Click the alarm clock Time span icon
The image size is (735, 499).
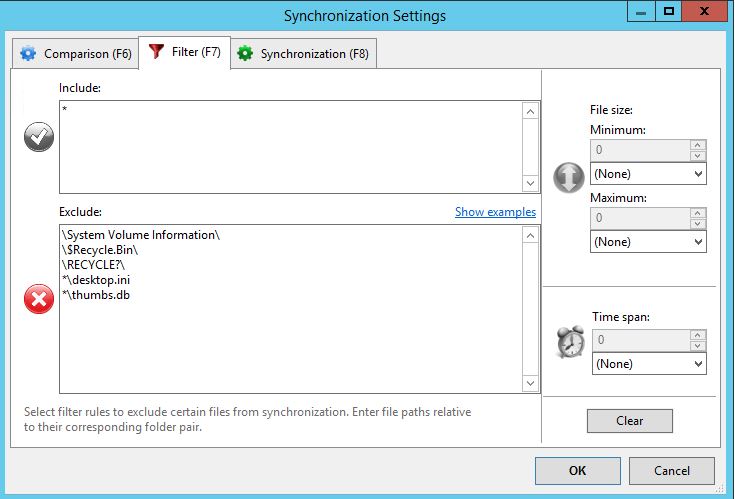click(570, 342)
